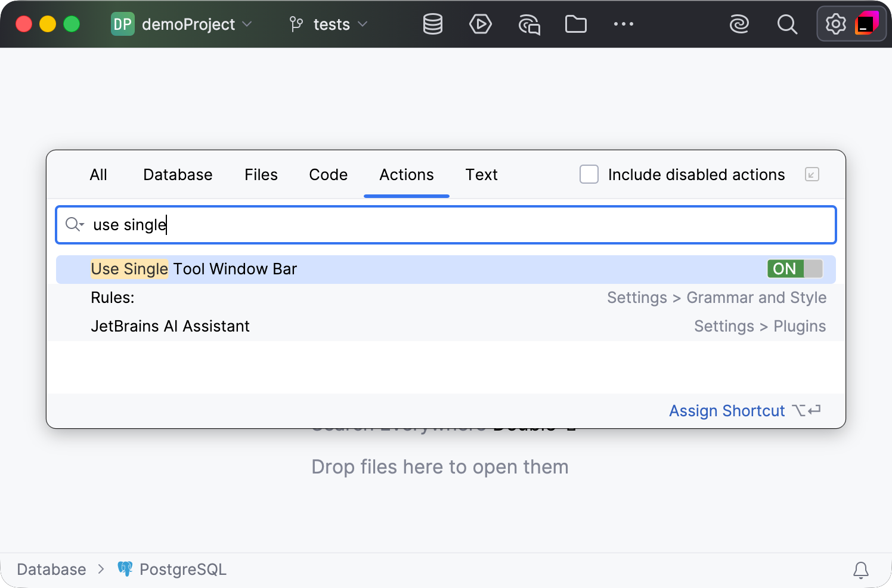The width and height of the screenshot is (892, 588).
Task: Expand the demoProject project dropdown
Action: click(182, 24)
